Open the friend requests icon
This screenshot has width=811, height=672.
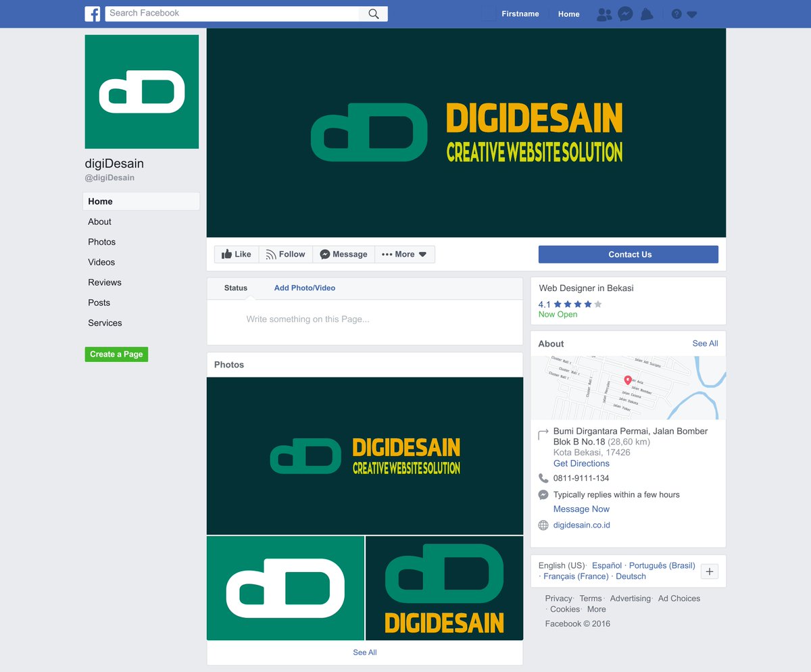coord(604,14)
